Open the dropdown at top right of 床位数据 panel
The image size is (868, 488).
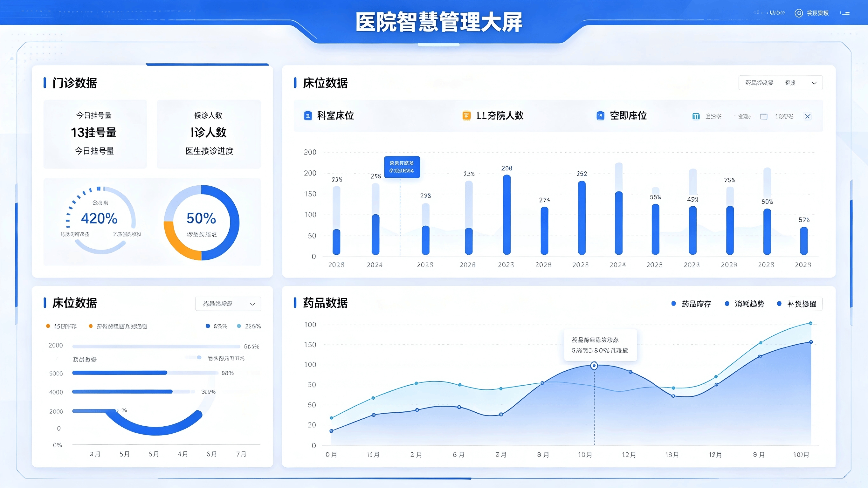coord(780,83)
